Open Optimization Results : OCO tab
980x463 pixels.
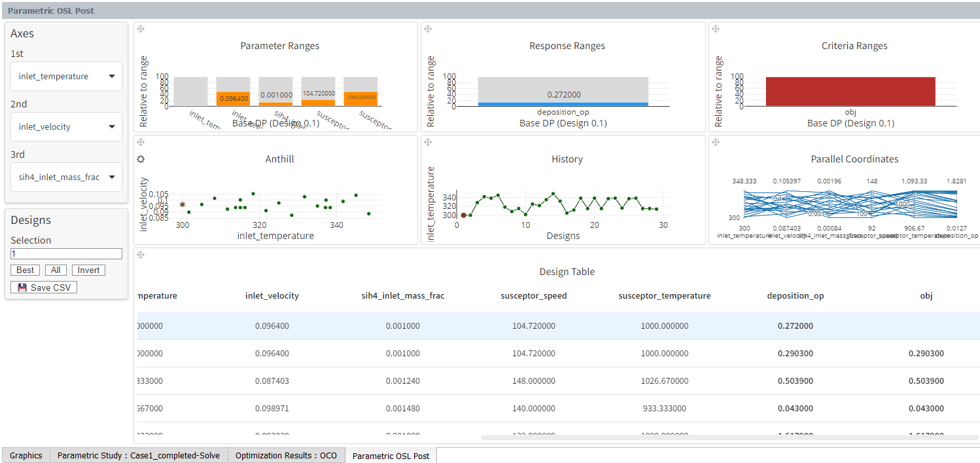tap(286, 455)
